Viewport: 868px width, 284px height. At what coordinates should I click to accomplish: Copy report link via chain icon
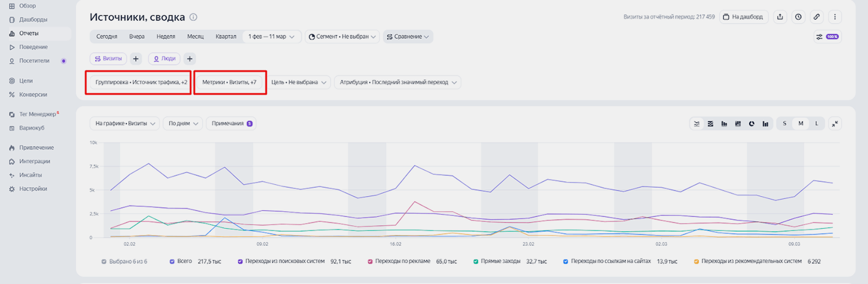[x=816, y=17]
